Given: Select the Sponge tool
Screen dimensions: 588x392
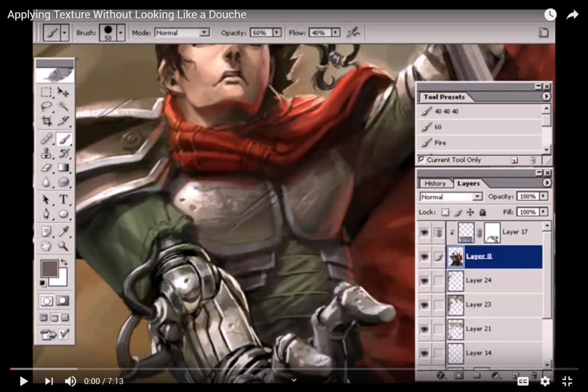Looking at the screenshot, I should (x=63, y=182).
